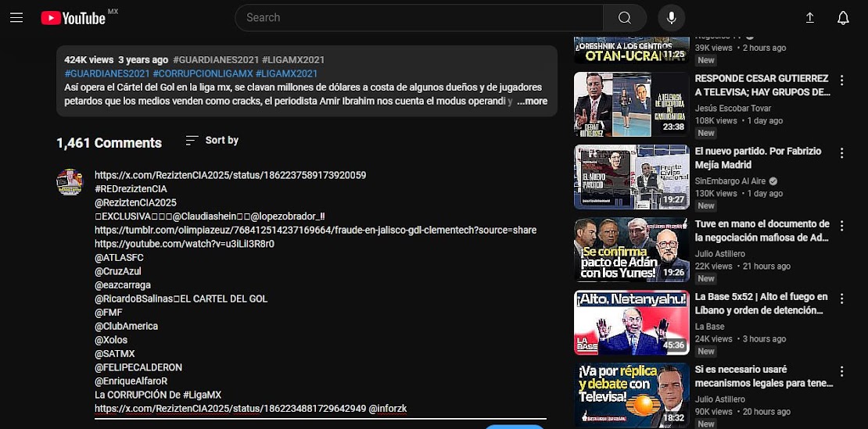The width and height of the screenshot is (868, 429).
Task: Open commenter's profile avatar
Action: pos(70,182)
